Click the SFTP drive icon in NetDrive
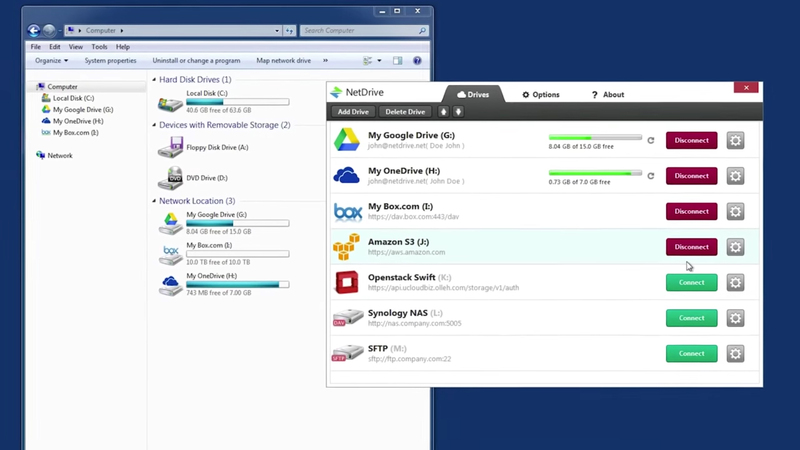The image size is (800, 450). [347, 353]
